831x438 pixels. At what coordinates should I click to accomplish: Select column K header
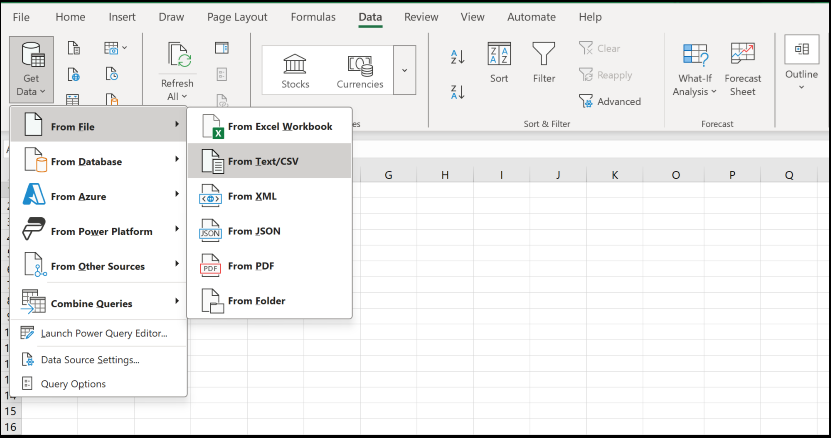[615, 175]
